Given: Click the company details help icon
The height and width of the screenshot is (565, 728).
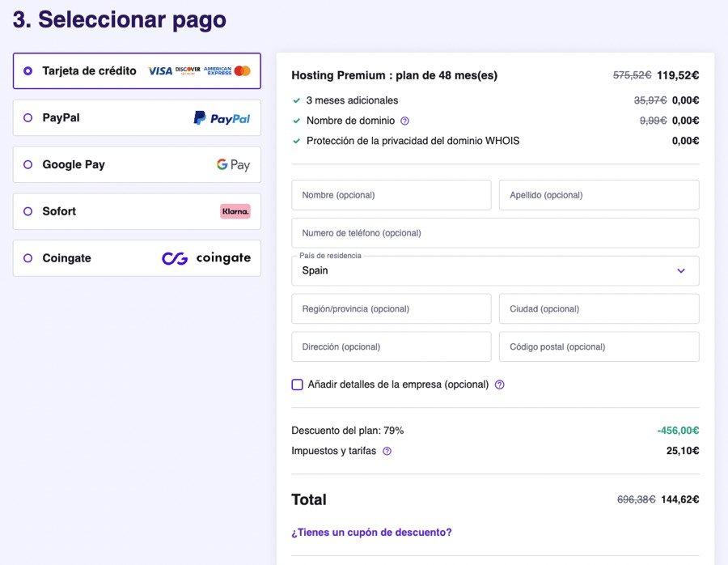Looking at the screenshot, I should [499, 384].
